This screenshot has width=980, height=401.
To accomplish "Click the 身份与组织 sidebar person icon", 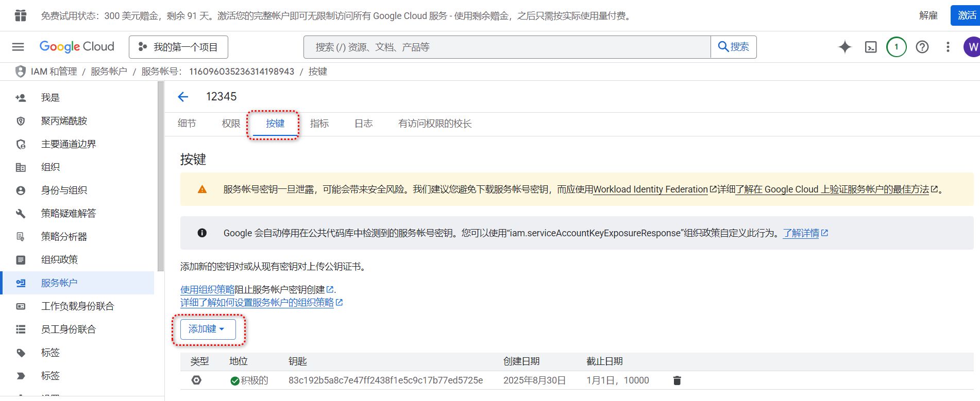I will click(x=21, y=190).
